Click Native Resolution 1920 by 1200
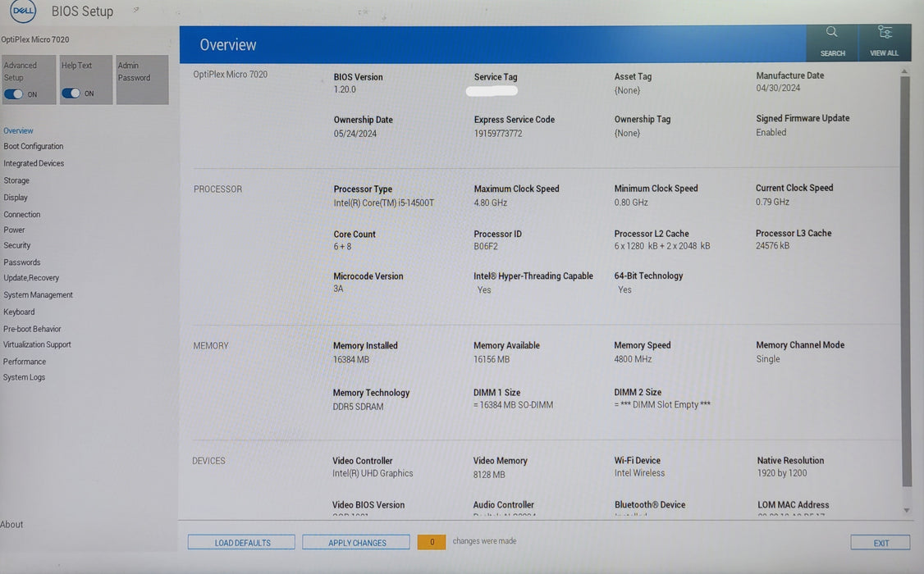 coord(782,473)
